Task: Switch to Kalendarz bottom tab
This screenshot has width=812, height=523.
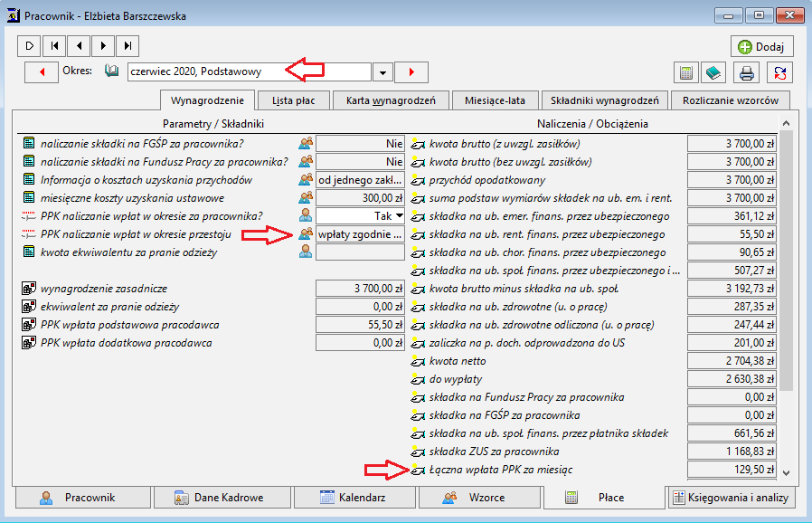Action: pyautogui.click(x=354, y=498)
